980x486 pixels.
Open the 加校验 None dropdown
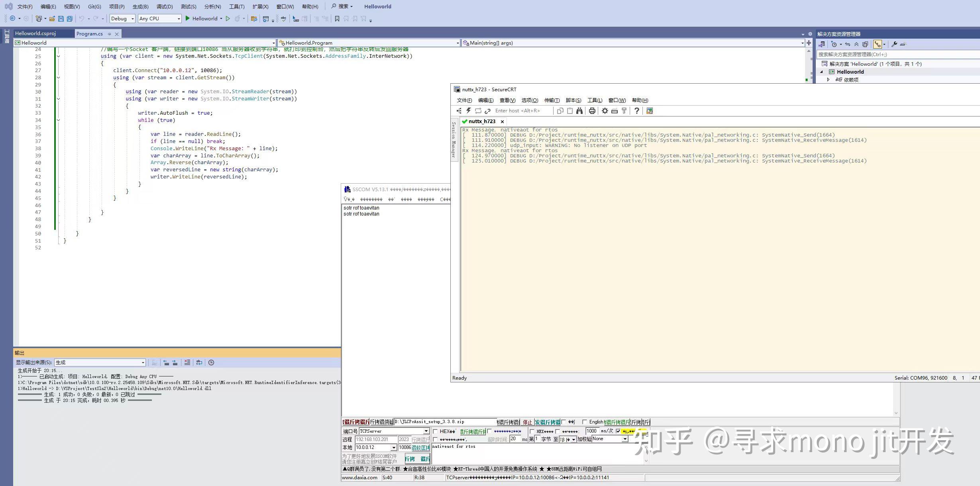(x=625, y=439)
